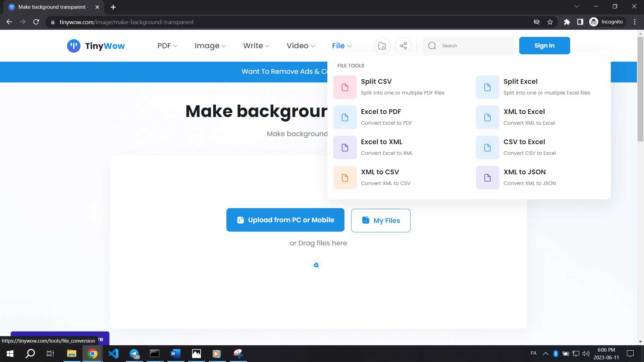Viewport: 644px width, 362px height.
Task: Click the Word taskbar application icon
Action: pos(176,354)
